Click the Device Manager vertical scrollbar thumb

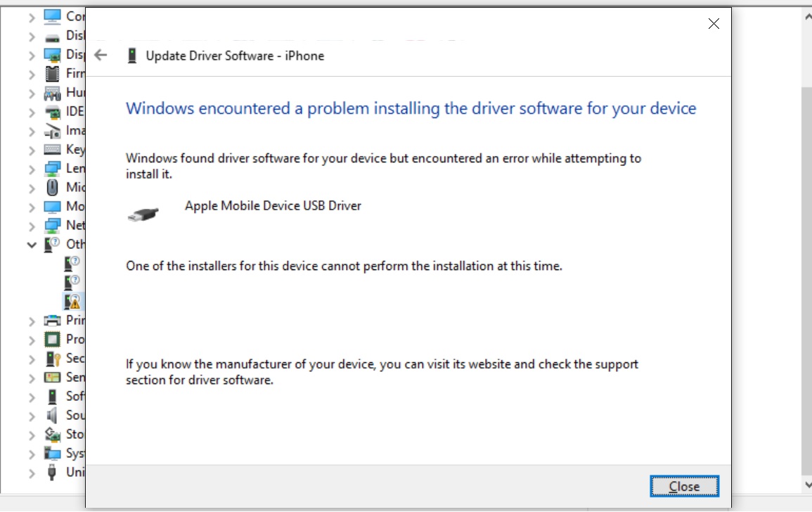pyautogui.click(x=807, y=280)
